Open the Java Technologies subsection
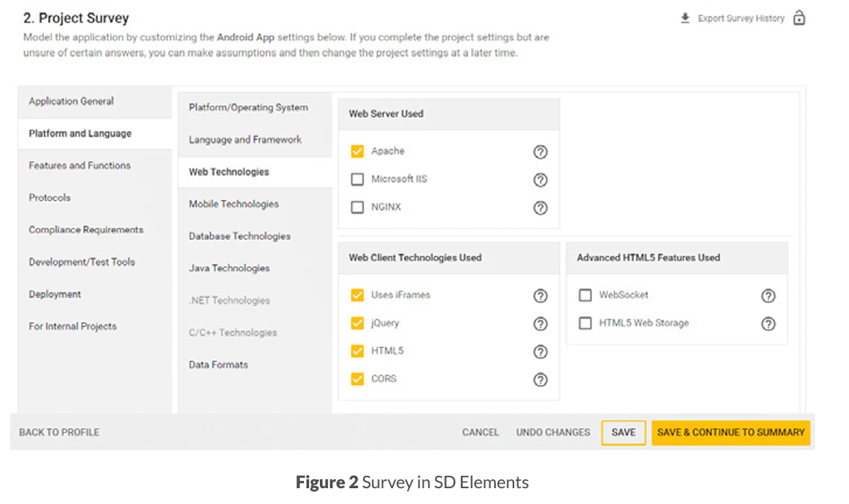The image size is (849, 504). coord(255,268)
